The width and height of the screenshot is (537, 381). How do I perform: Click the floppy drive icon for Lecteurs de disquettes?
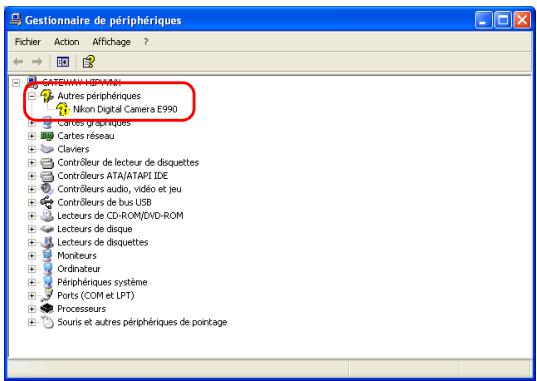(47, 242)
